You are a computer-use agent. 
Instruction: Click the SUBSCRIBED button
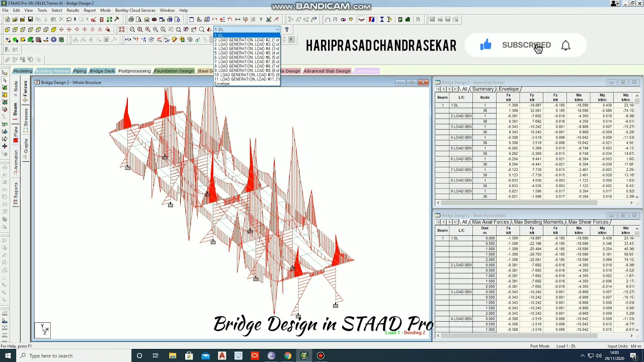click(526, 45)
